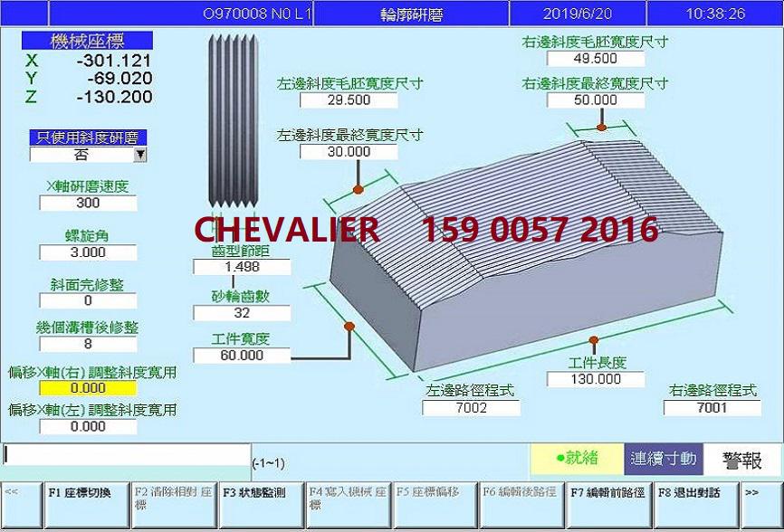784x532 pixels.
Task: Click the 警報 alarm indicator
Action: [741, 459]
